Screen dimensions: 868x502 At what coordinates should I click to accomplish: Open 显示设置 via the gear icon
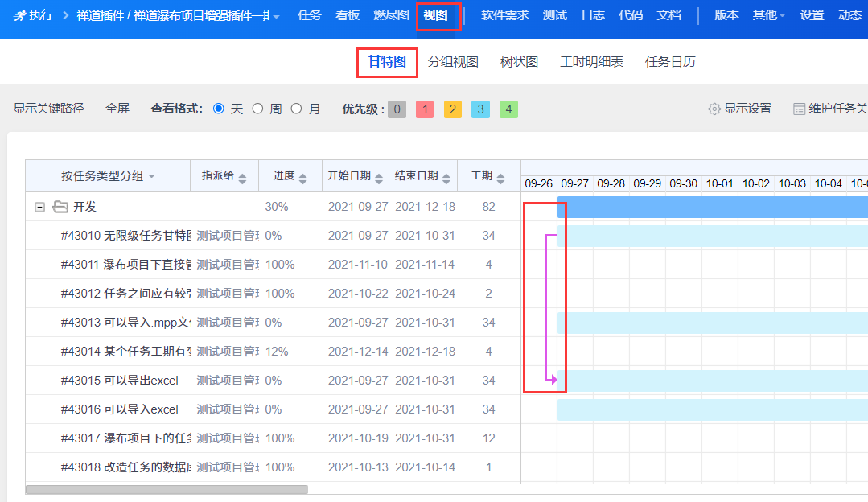[714, 109]
